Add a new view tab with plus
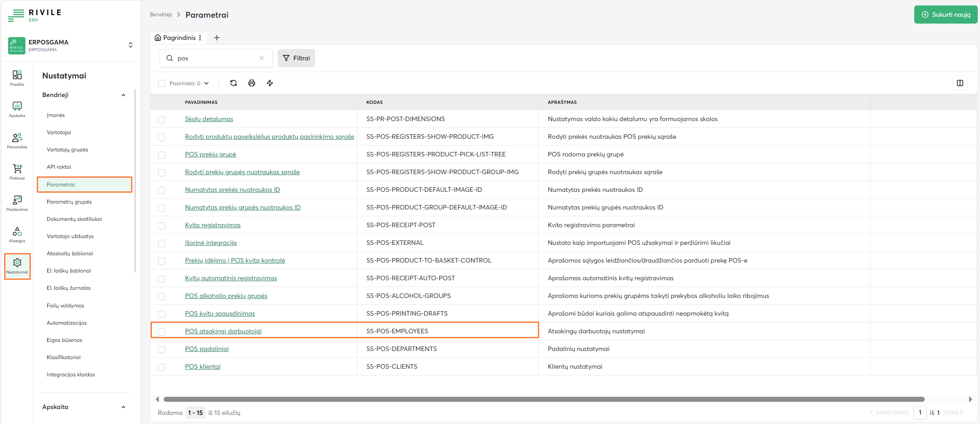The width and height of the screenshot is (980, 424). 217,38
